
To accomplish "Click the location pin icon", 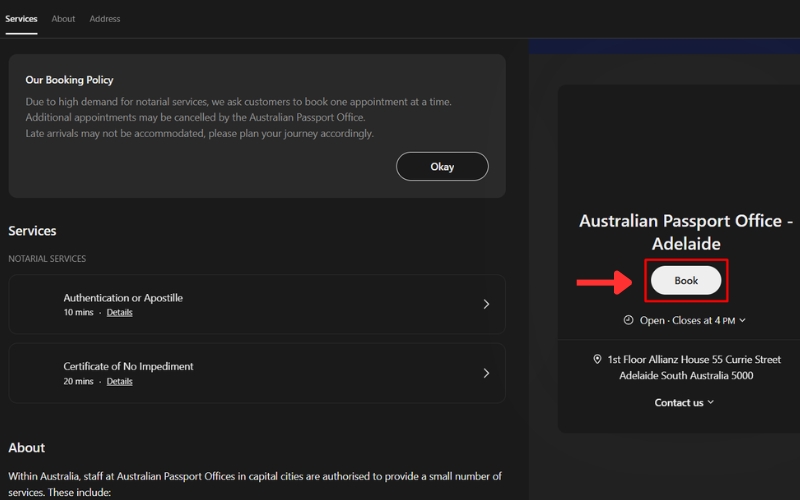I will pyautogui.click(x=597, y=359).
